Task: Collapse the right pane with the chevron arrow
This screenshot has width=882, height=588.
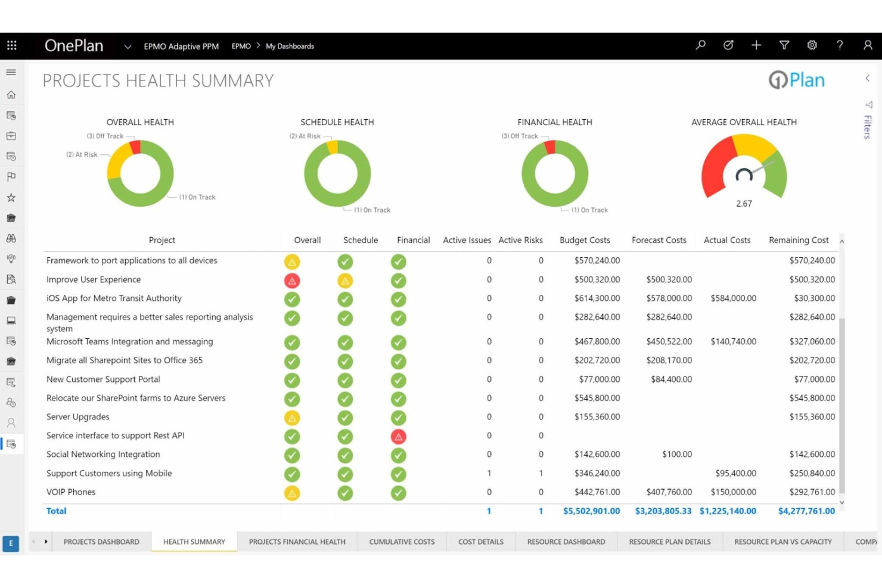Action: [x=868, y=78]
